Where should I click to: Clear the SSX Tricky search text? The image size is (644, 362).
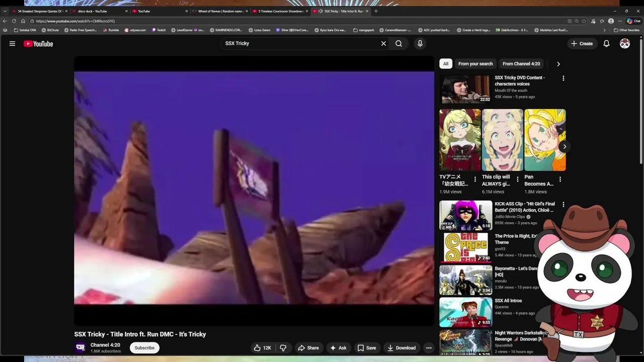tap(383, 44)
